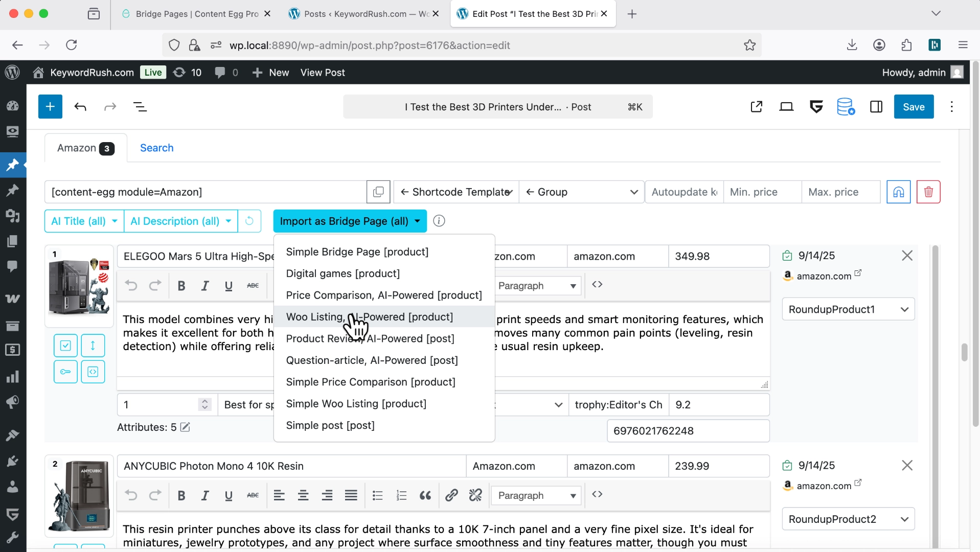Click View Post in admin bar
The height and width of the screenshot is (552, 980).
322,73
